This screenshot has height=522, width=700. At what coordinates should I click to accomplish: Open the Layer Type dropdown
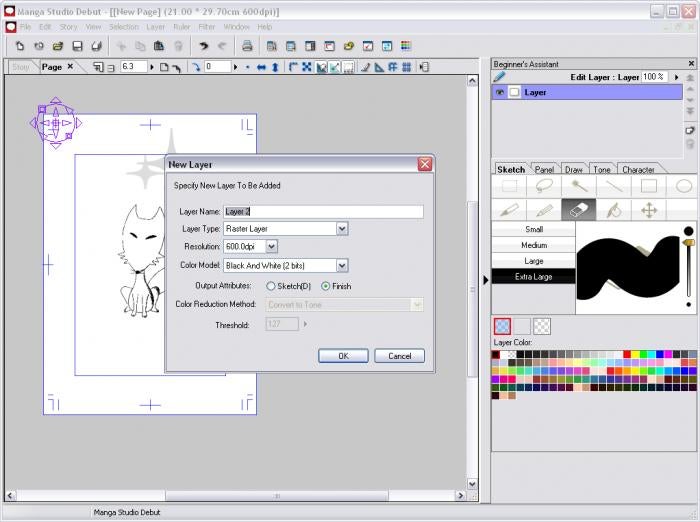click(342, 229)
